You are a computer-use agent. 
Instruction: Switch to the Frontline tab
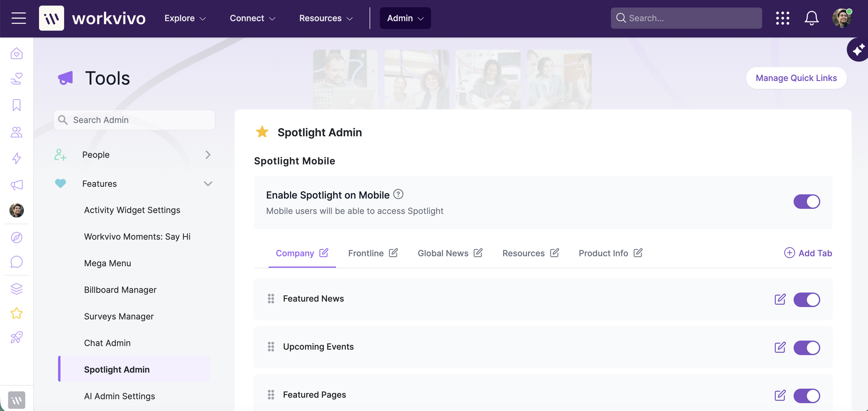(x=366, y=253)
